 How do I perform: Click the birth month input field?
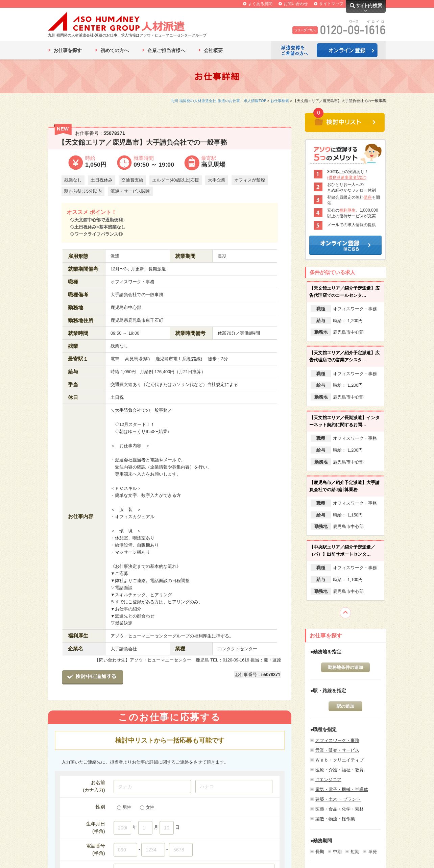pyautogui.click(x=145, y=828)
